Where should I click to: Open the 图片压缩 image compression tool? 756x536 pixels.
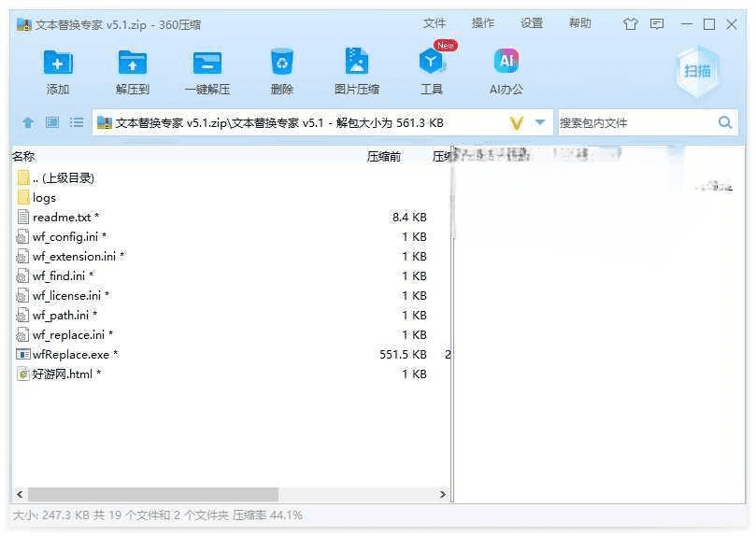pyautogui.click(x=356, y=63)
